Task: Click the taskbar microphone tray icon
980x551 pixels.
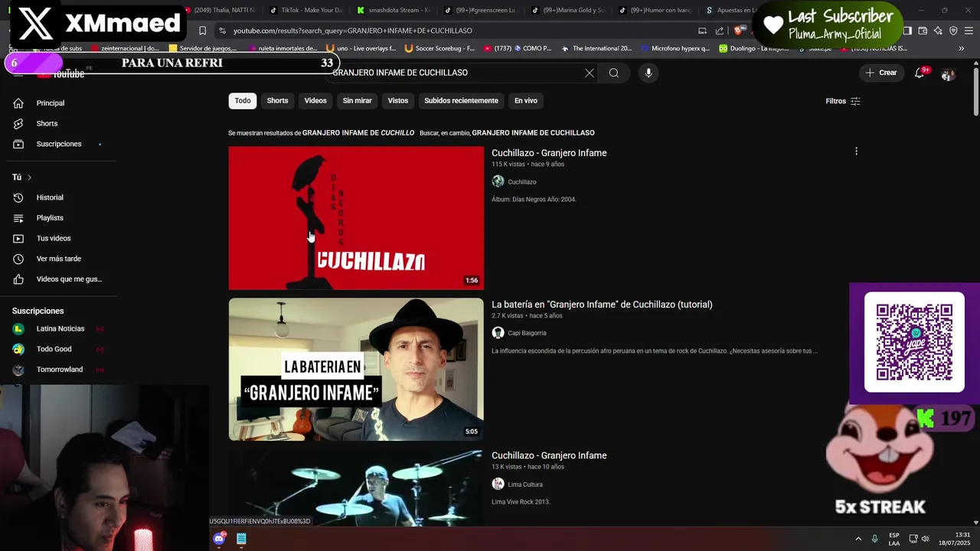Action: pos(874,539)
